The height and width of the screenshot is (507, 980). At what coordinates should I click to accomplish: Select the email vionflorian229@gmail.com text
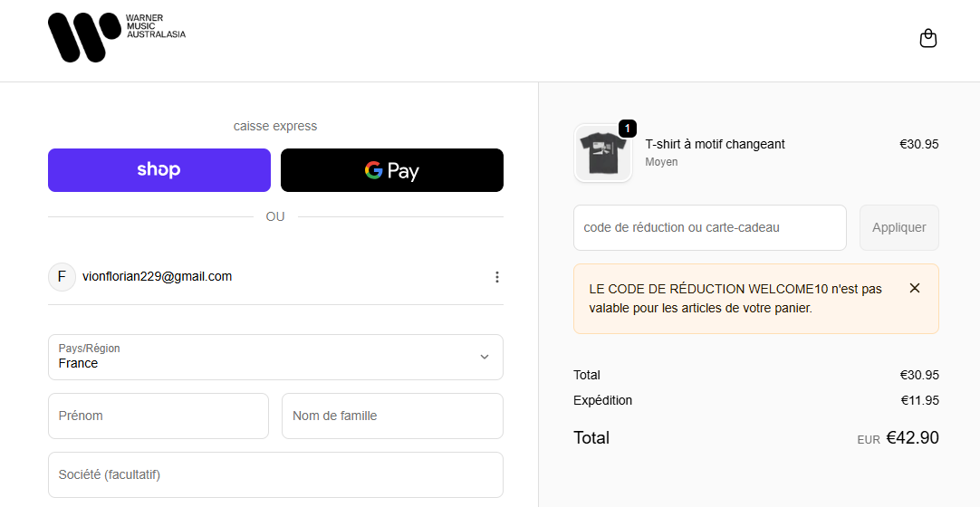[x=157, y=276]
